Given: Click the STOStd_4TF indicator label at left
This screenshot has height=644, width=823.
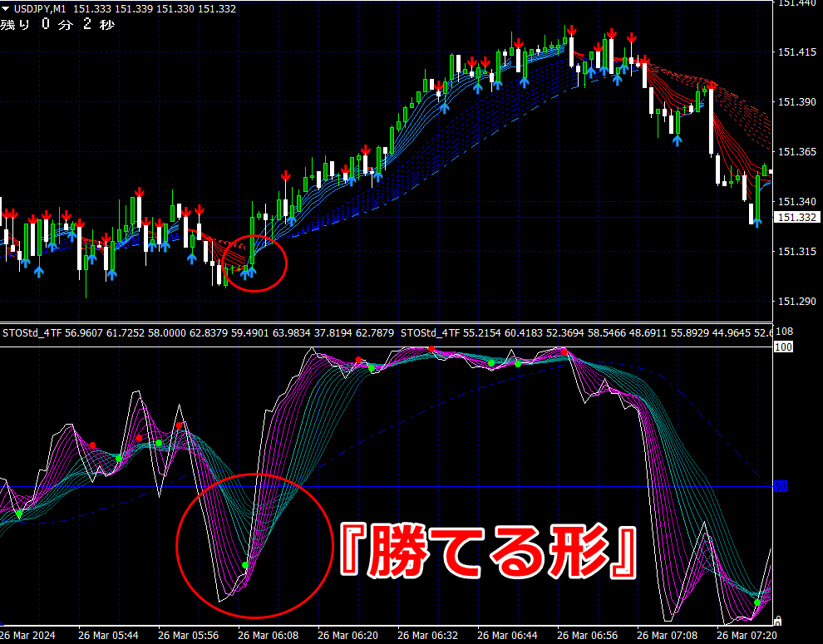Looking at the screenshot, I should 32,332.
